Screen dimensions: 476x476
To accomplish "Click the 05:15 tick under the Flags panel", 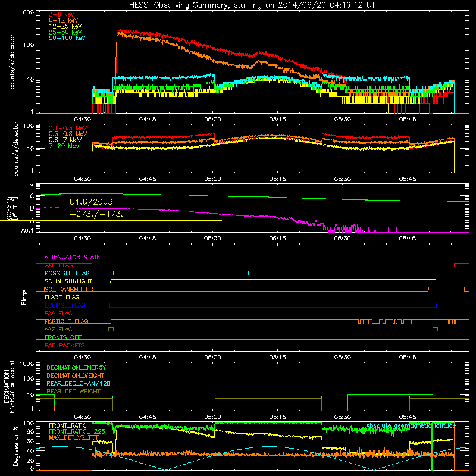I will pyautogui.click(x=277, y=358).
